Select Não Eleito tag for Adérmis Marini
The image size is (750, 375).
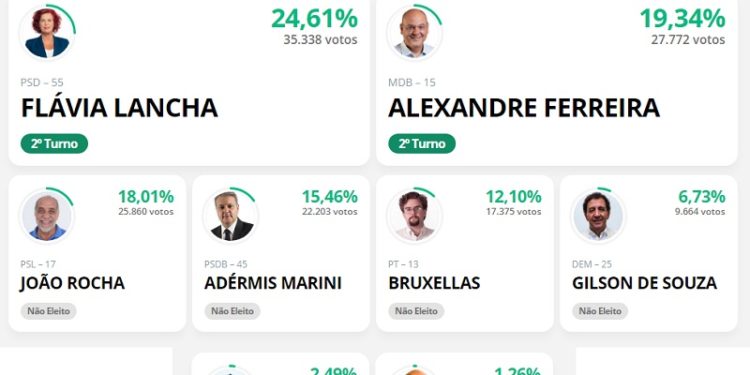pos(232,311)
